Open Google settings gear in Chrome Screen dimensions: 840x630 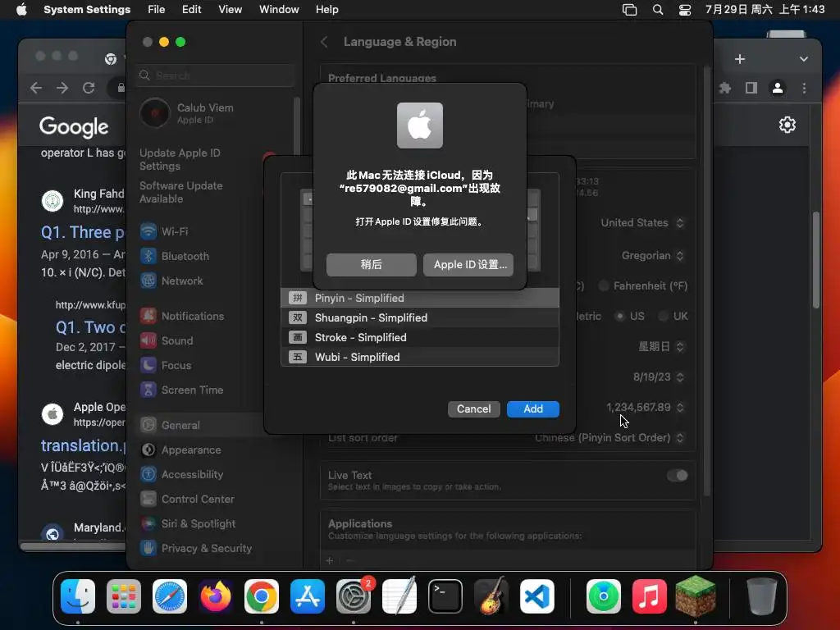click(x=787, y=125)
